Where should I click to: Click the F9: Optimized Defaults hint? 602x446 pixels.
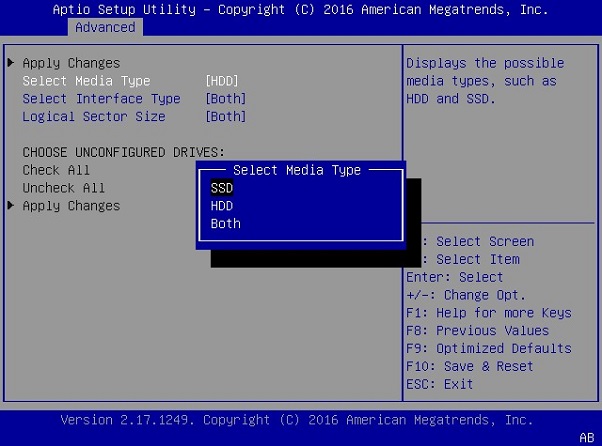pyautogui.click(x=489, y=349)
